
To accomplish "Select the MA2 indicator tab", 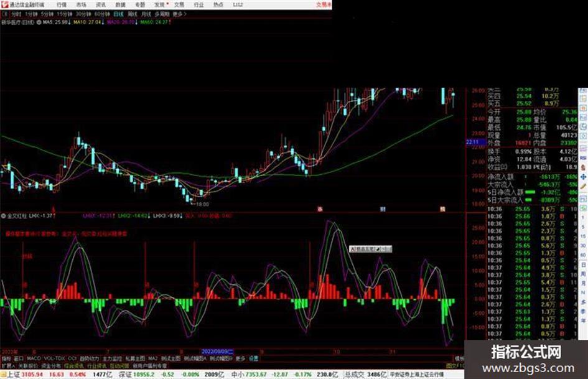I will point(152,358).
